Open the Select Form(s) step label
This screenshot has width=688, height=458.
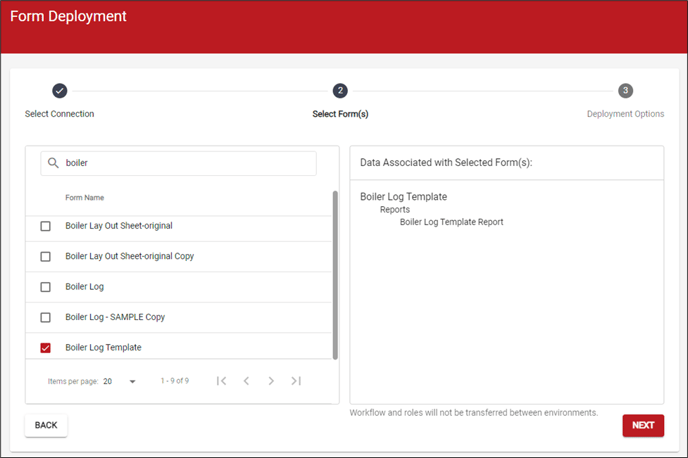pyautogui.click(x=340, y=114)
